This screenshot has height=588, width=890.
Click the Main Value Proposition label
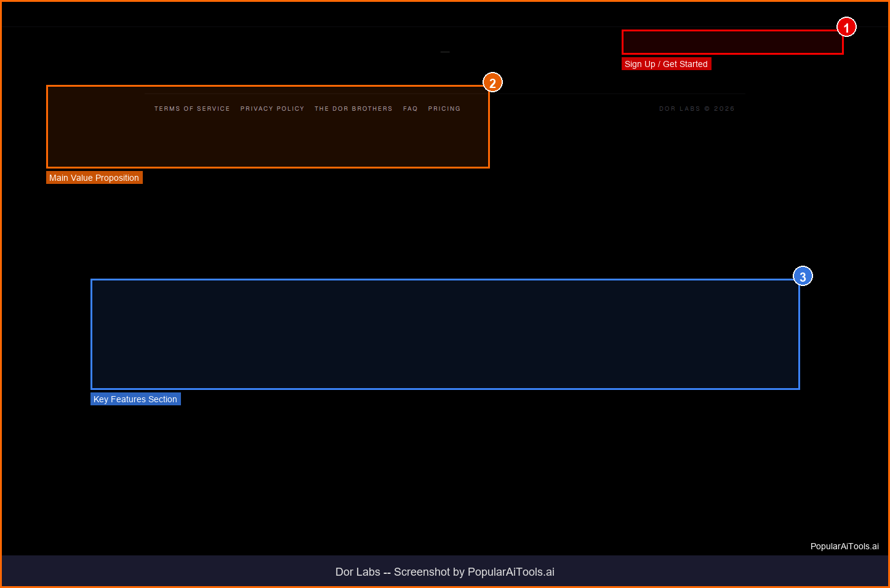click(94, 178)
